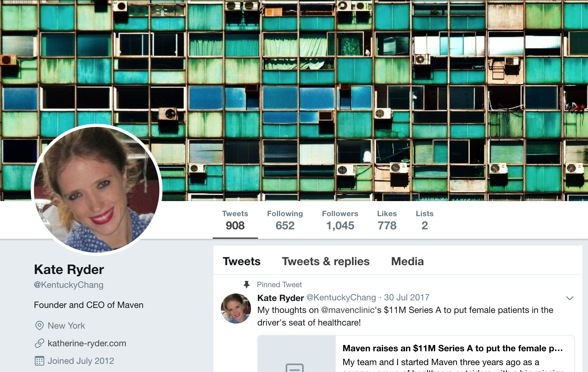588x372 pixels.
Task: View the 1,045 Followers list
Action: click(x=340, y=220)
